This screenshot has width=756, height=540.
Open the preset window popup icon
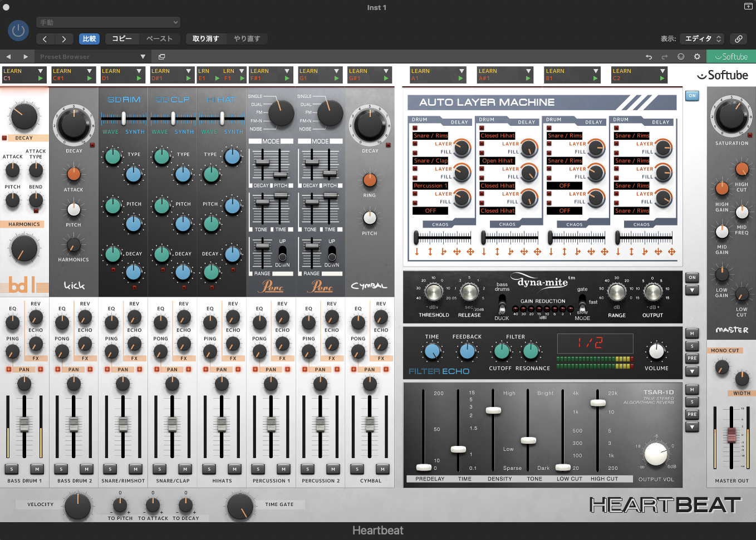click(161, 57)
